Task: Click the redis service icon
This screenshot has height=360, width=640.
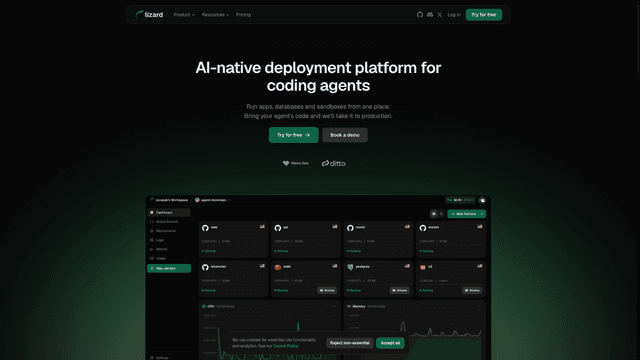Action: (278, 267)
